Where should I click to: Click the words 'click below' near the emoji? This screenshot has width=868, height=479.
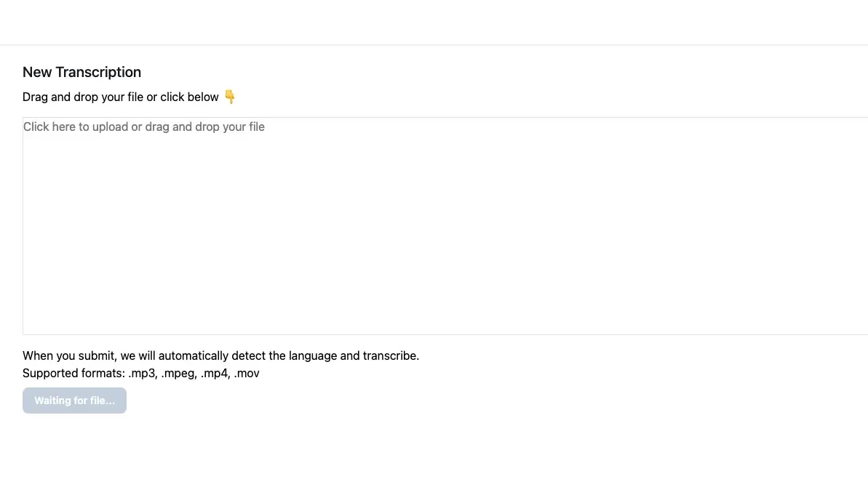click(x=189, y=97)
